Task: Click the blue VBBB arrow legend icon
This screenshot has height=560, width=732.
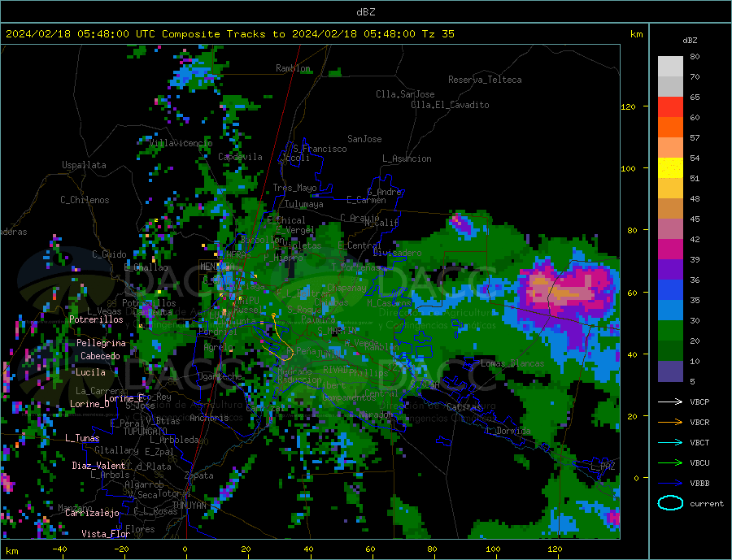Action: pos(670,483)
